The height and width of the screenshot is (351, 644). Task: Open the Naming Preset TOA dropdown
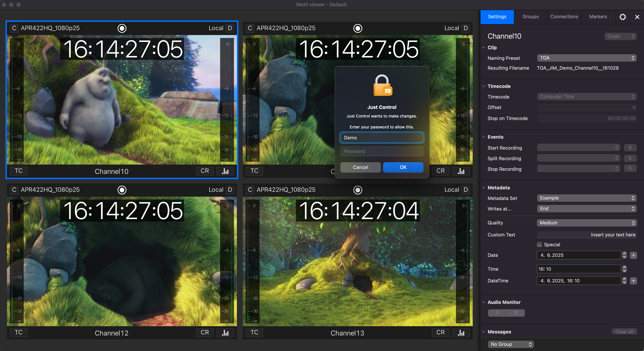click(586, 58)
